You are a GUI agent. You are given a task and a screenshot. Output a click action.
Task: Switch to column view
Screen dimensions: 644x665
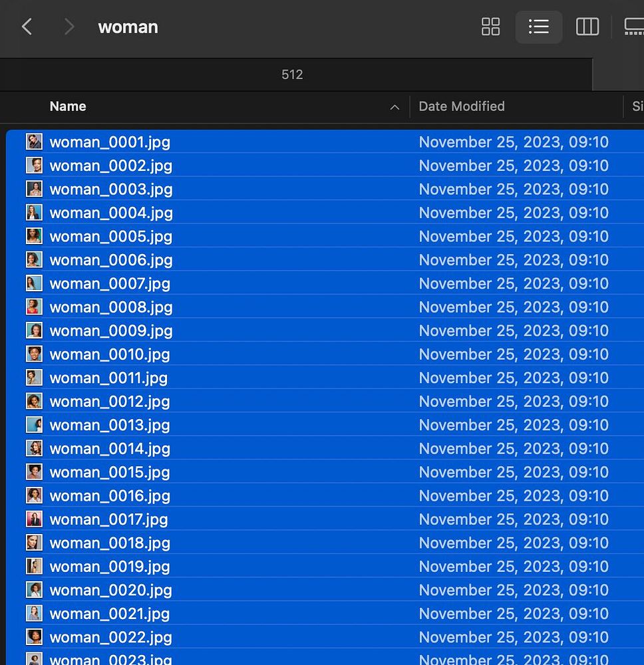pos(587,27)
